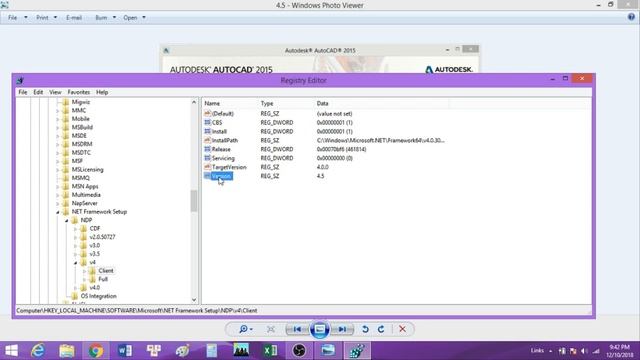This screenshot has height=360, width=640.
Task: Open the Open dropdown in Photo Viewer
Action: [135, 18]
